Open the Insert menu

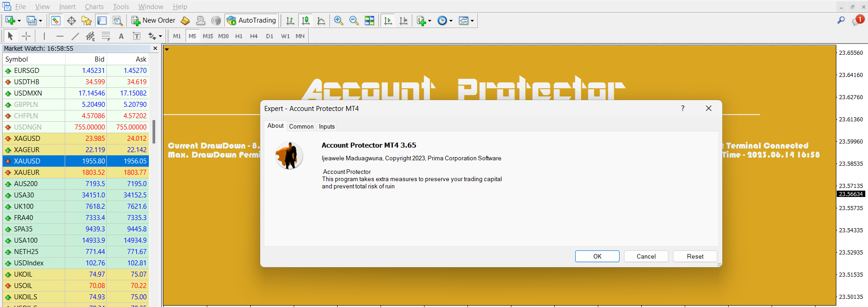[x=67, y=6]
